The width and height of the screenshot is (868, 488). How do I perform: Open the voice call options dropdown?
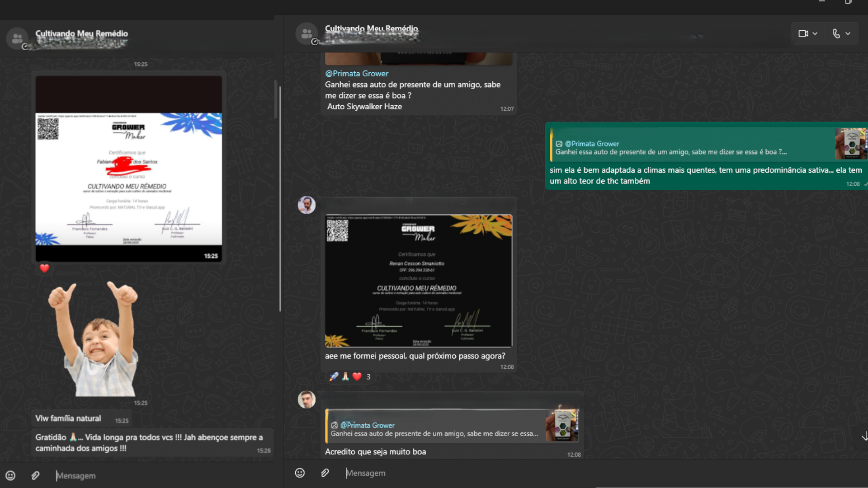pyautogui.click(x=849, y=33)
